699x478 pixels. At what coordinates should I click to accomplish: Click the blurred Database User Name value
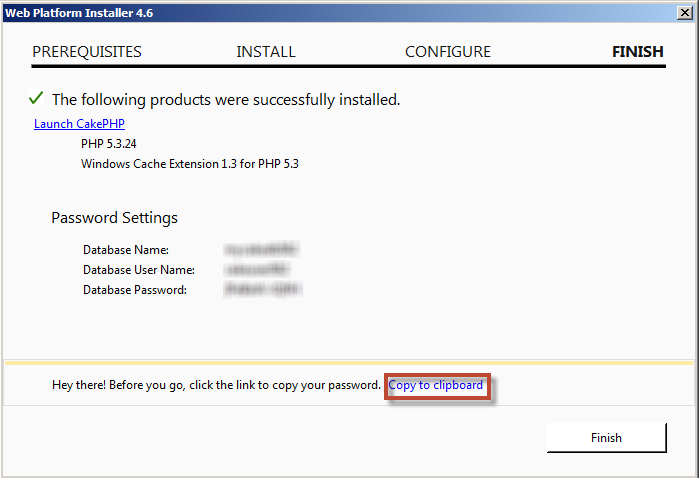pos(257,269)
